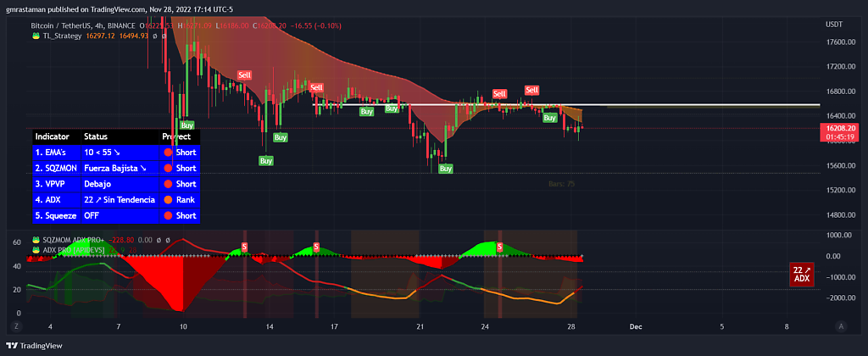Click the '5. Squeeze' row in indicator table

(x=55, y=215)
